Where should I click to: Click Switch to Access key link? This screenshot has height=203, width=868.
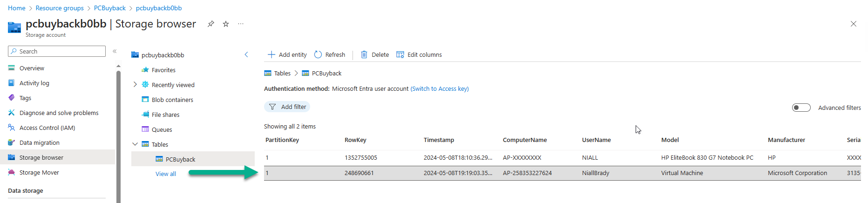click(440, 88)
